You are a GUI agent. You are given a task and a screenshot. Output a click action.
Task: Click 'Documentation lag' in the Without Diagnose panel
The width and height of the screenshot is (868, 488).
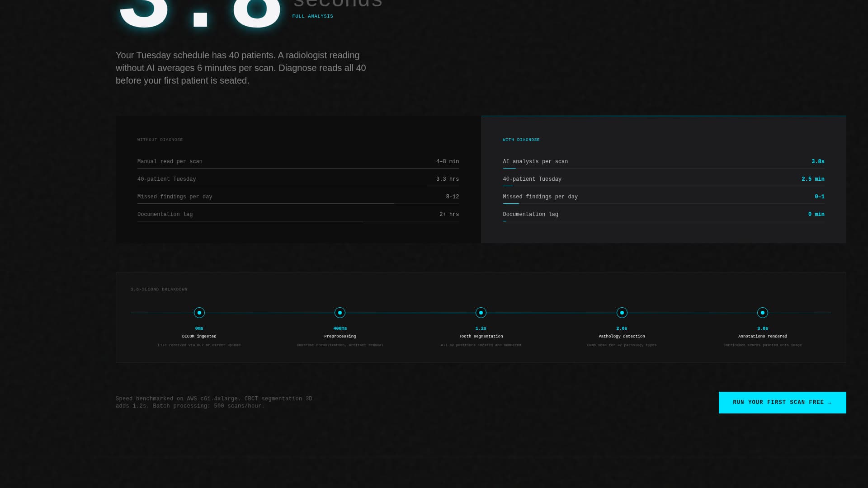point(165,215)
